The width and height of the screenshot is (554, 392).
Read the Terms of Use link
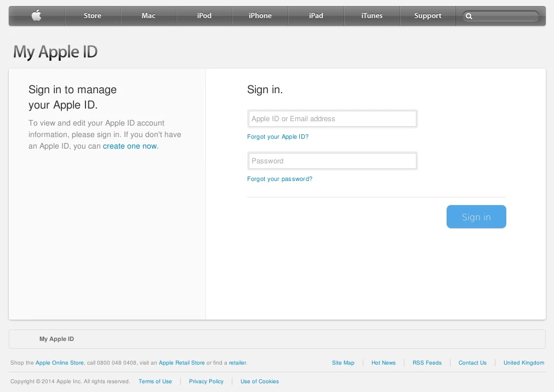(x=155, y=382)
